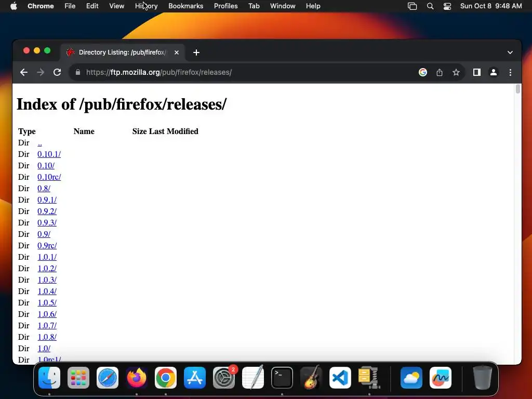Screen dimensions: 532x399
Task: Open the Tab menu
Action: [x=254, y=6]
